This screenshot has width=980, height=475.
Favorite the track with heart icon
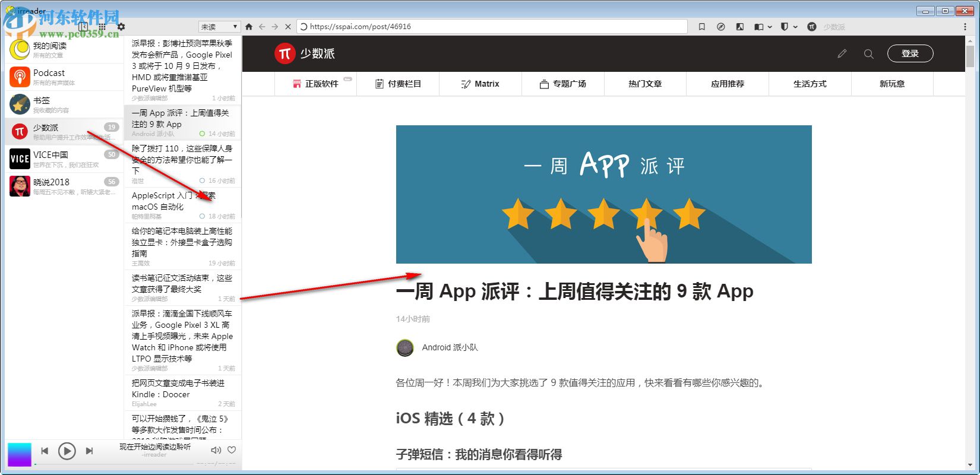232,450
